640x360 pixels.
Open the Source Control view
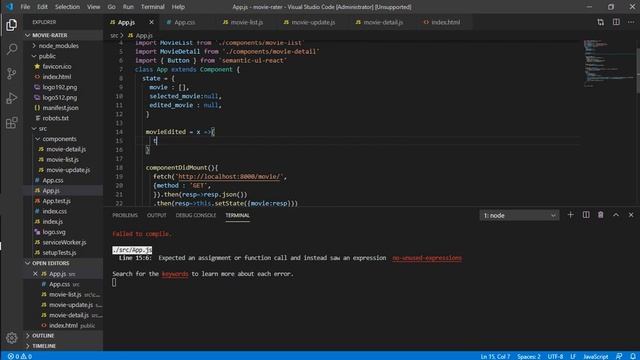click(x=11, y=73)
